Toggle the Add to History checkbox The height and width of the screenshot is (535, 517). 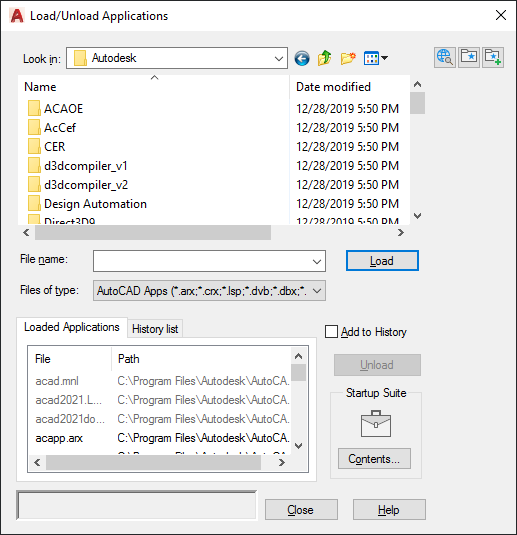coord(331,332)
